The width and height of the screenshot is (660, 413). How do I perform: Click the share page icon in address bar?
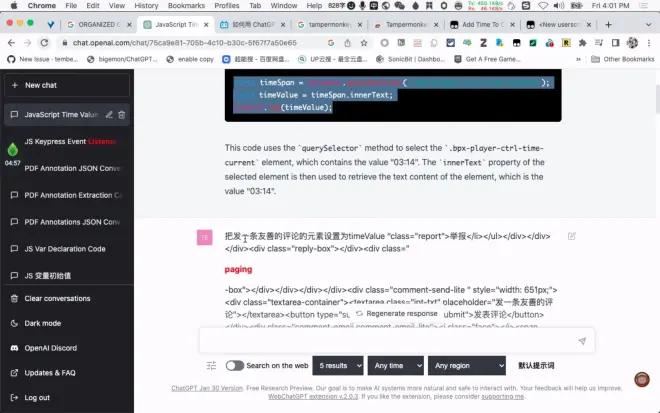(x=347, y=43)
